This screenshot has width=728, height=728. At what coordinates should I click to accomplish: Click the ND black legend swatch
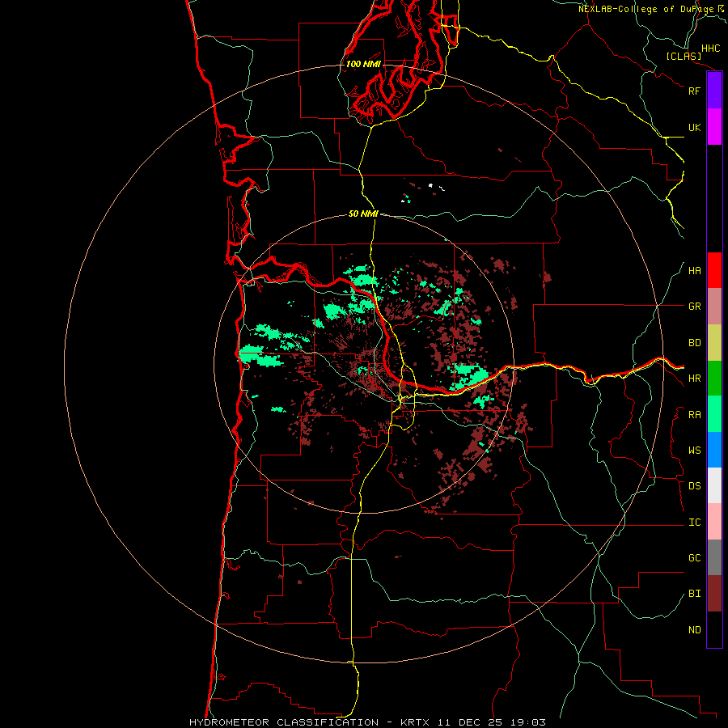coord(714,629)
